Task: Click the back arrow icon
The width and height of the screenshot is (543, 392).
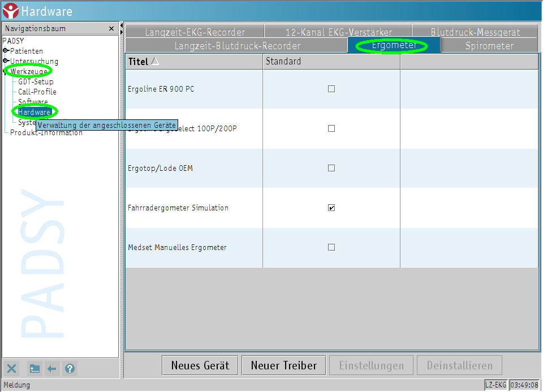Action: click(x=52, y=369)
